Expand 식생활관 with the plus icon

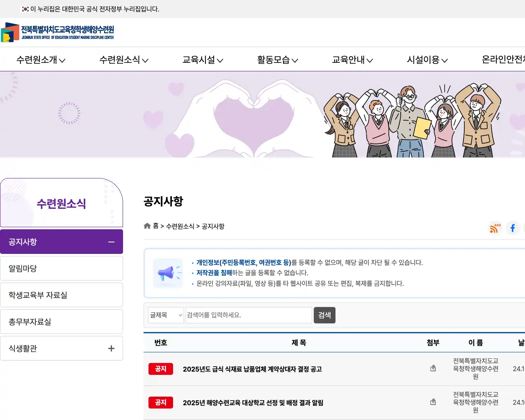pos(111,348)
